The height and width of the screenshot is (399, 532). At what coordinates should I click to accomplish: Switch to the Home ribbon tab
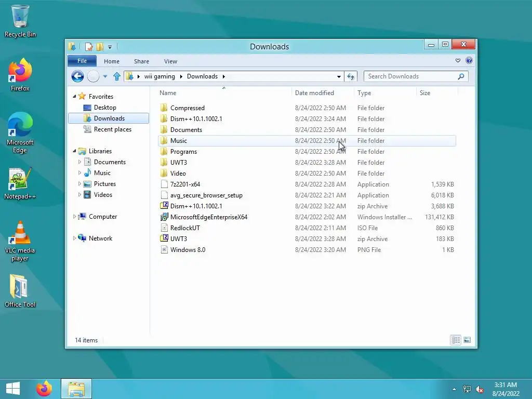click(x=112, y=61)
